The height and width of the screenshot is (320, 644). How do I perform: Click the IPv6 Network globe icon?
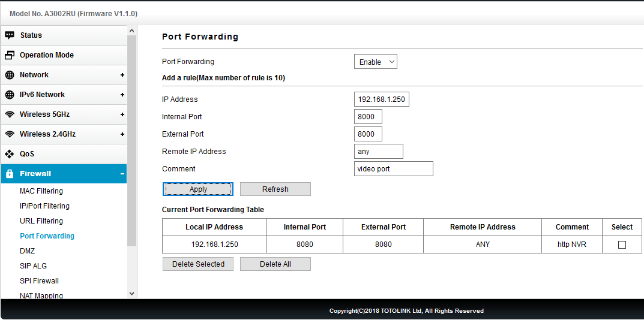point(10,95)
